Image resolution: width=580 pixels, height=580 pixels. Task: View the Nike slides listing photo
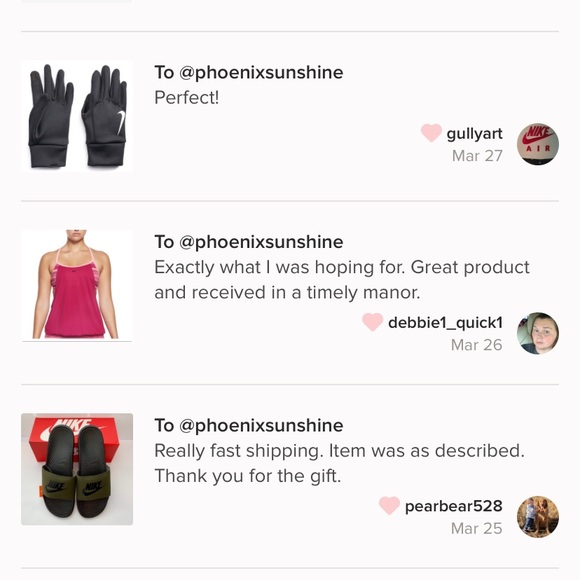pyautogui.click(x=77, y=469)
